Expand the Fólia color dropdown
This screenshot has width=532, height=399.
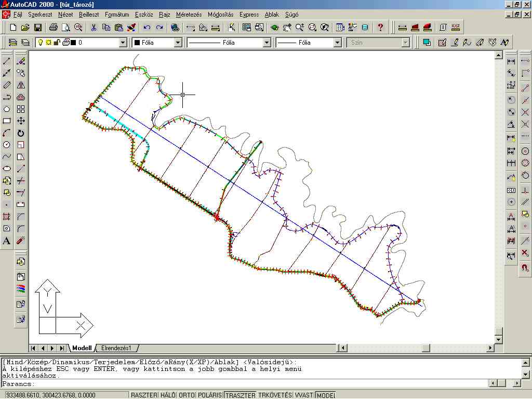tap(178, 43)
